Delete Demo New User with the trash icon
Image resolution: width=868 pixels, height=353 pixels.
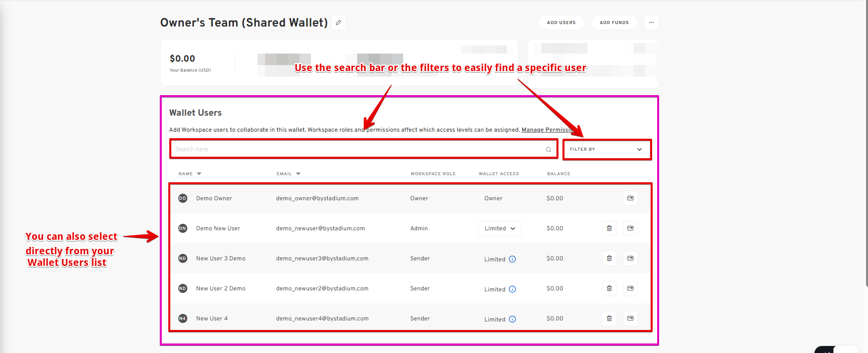pyautogui.click(x=609, y=228)
